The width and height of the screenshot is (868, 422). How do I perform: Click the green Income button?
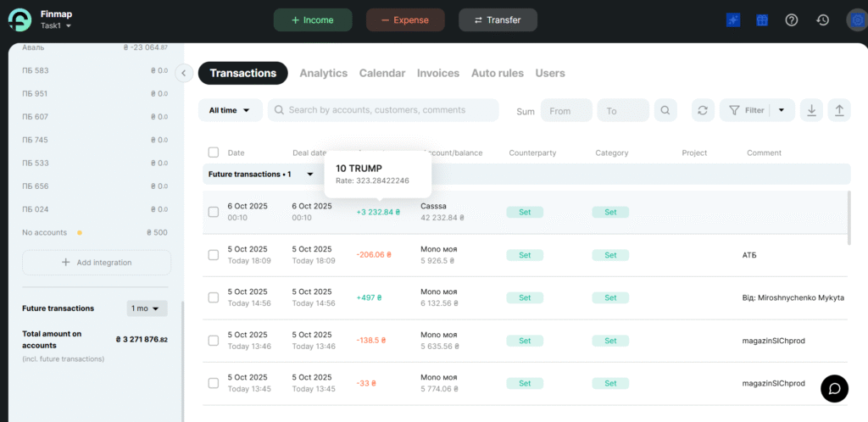(x=313, y=20)
